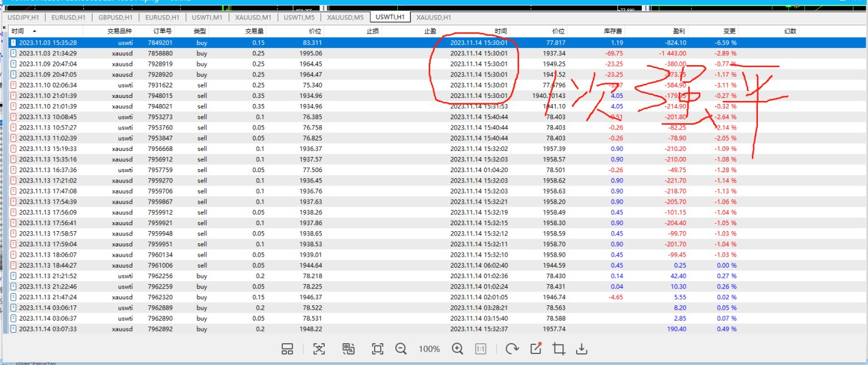
Task: Zoom in with the plus magnifier
Action: tap(457, 349)
